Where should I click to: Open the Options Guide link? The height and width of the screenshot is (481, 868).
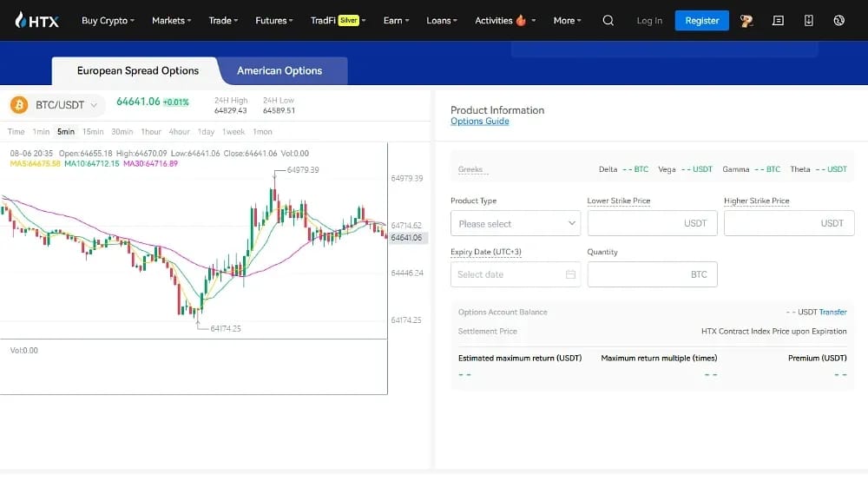(x=479, y=122)
